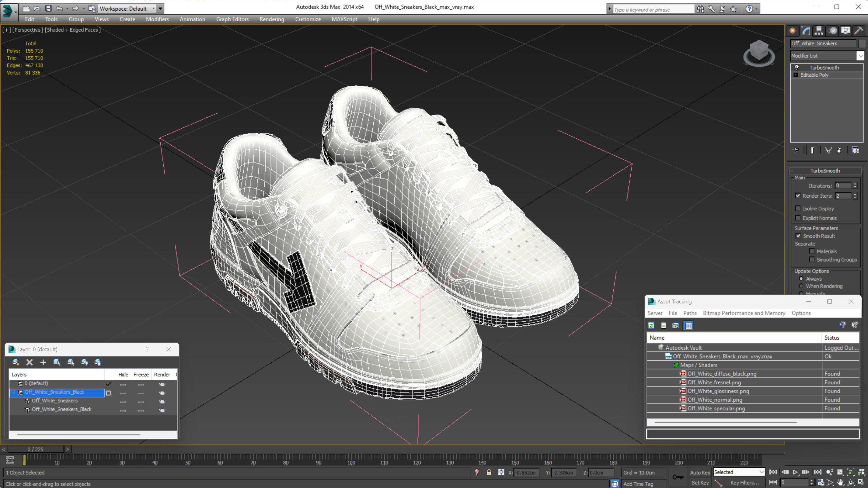Click the object color swatch beside name
Viewport: 868px width, 488px height.
point(862,43)
